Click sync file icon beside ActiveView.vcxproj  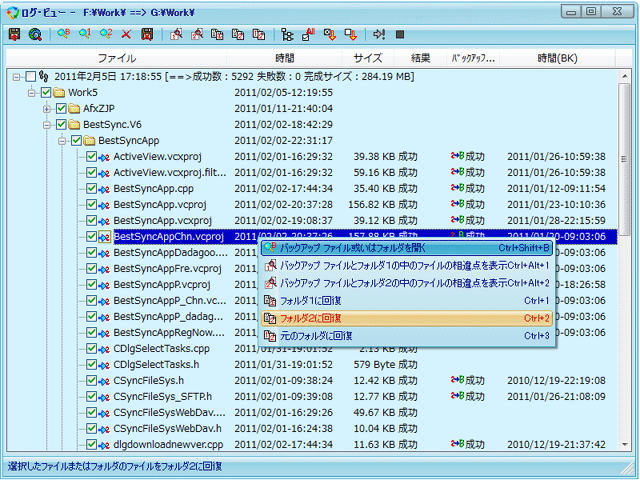[x=104, y=157]
